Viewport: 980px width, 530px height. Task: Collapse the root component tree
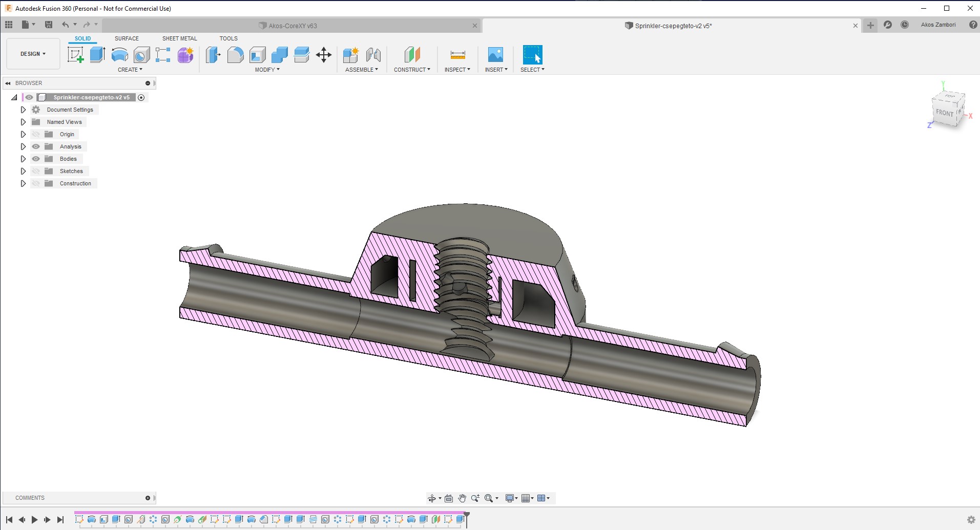[14, 97]
